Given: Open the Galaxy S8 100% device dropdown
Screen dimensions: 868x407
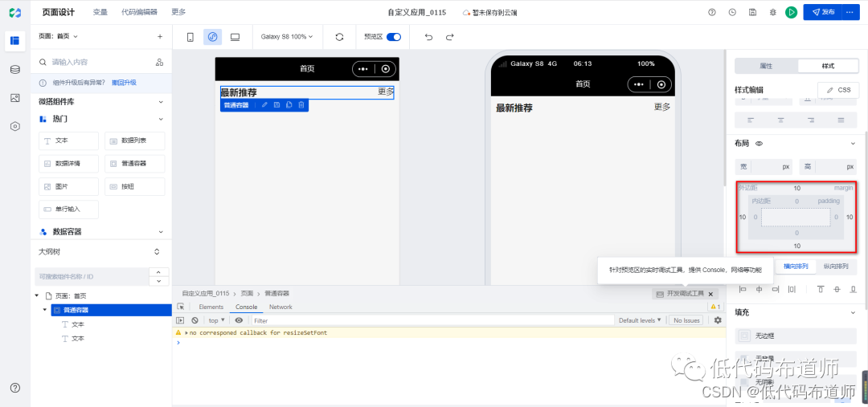Looking at the screenshot, I should coord(287,37).
